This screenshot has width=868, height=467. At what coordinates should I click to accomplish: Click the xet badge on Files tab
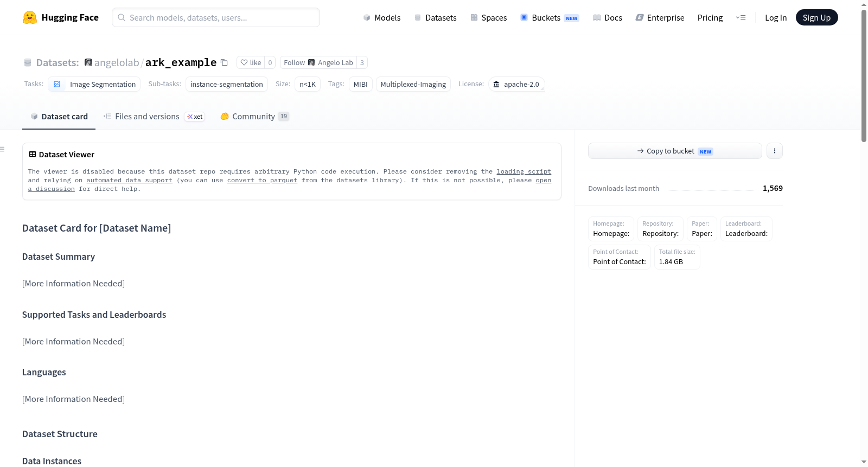tap(195, 117)
